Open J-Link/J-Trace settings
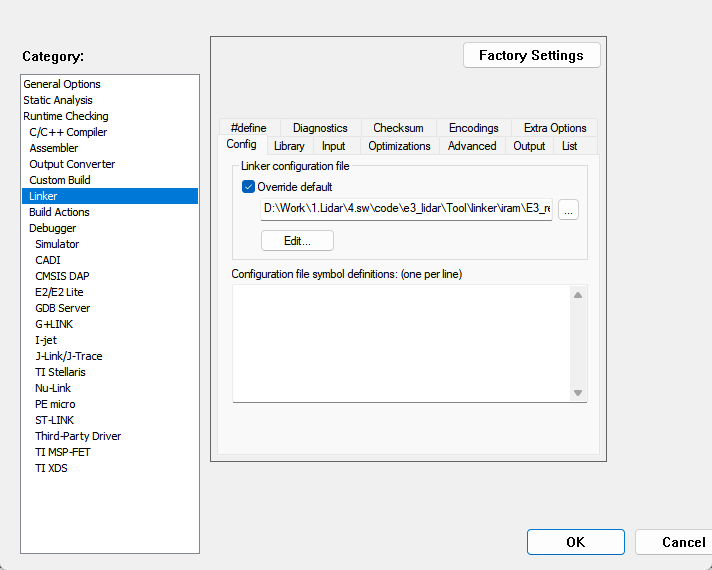Image resolution: width=712 pixels, height=570 pixels. [x=68, y=356]
